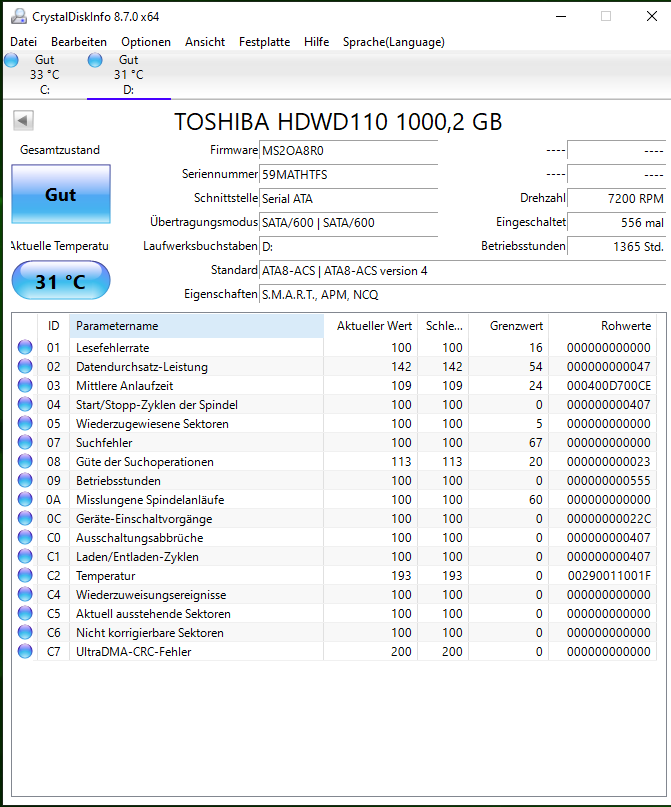Click the Betriebsstunden value 1365 Std.
The width and height of the screenshot is (671, 807).
(616, 247)
